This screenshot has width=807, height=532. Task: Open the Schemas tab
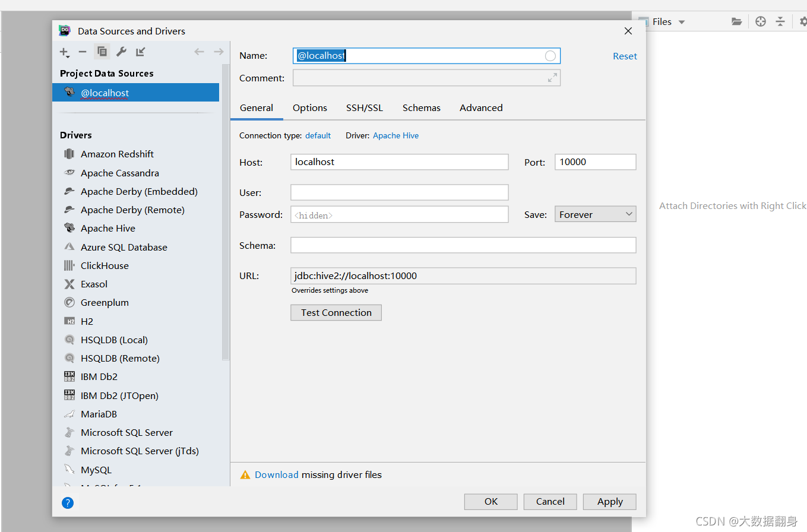(422, 108)
